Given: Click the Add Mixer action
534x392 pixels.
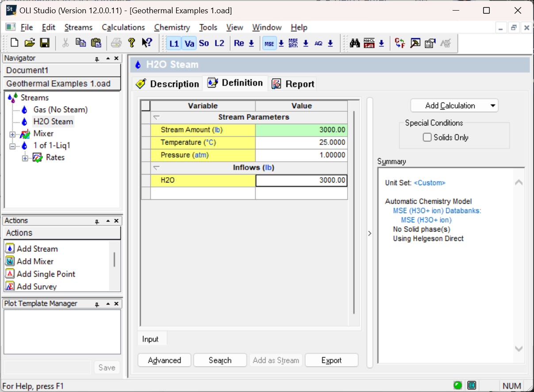Looking at the screenshot, I should pos(35,261).
